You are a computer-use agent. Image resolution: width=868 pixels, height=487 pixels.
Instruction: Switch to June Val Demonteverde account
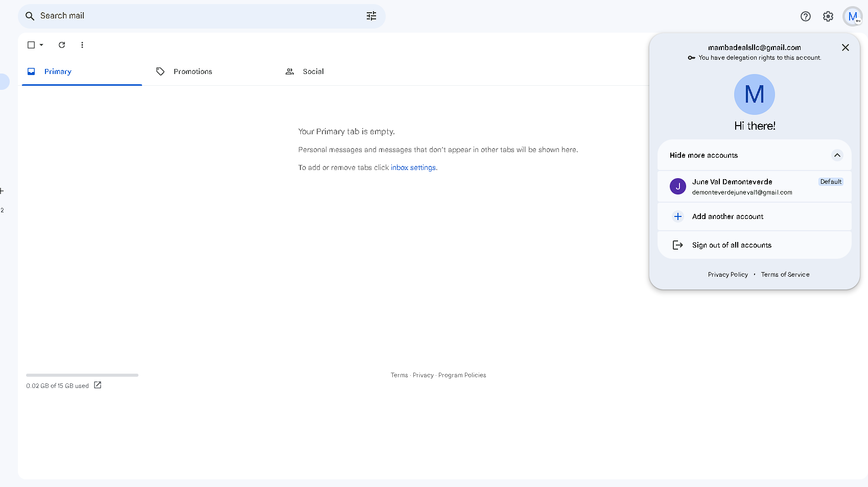pos(755,187)
